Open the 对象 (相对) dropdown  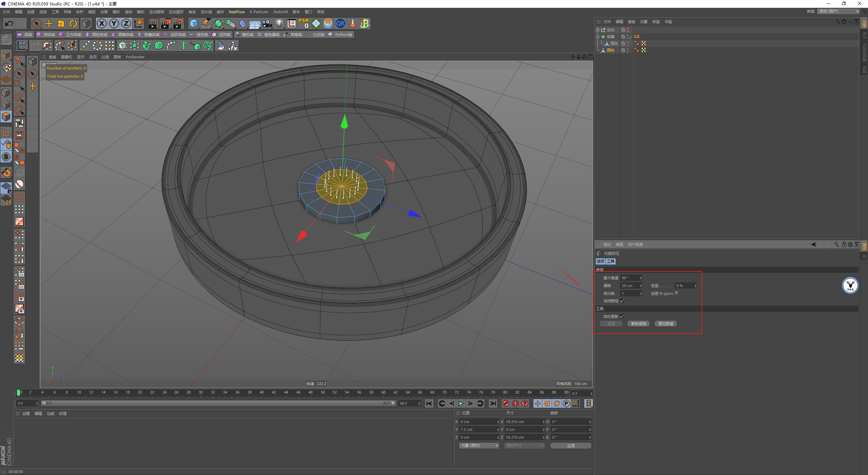pos(479,445)
